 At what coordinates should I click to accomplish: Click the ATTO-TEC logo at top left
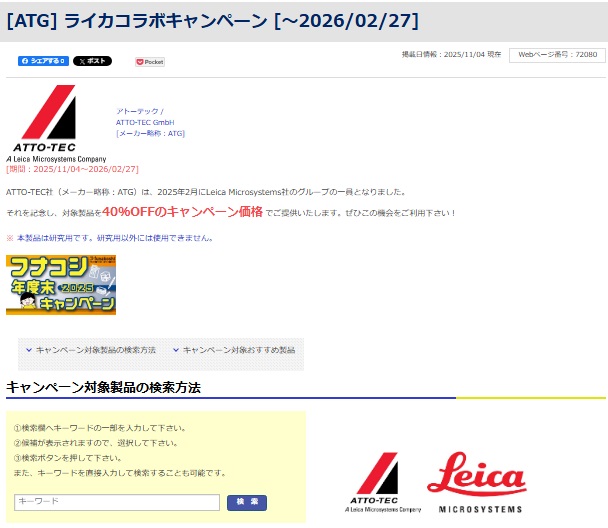click(55, 123)
